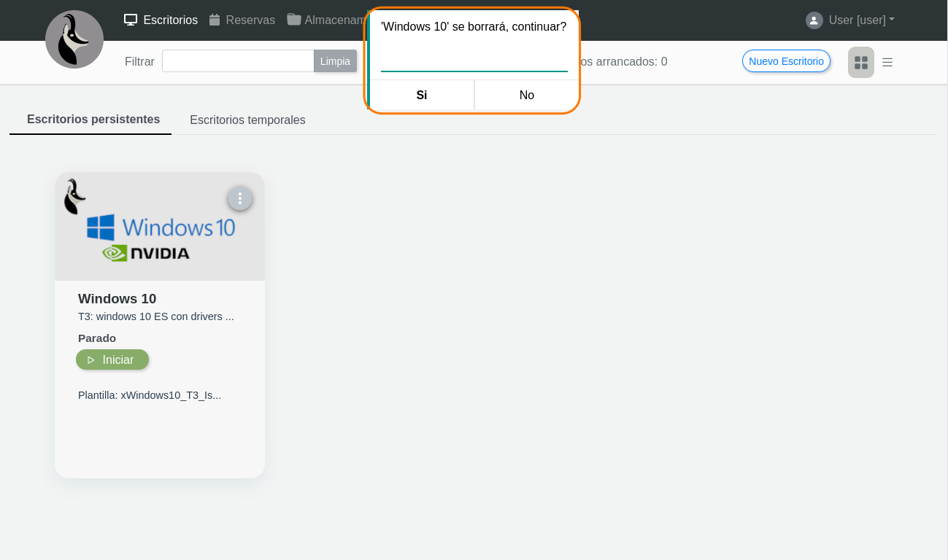Open Reservas via its calendar icon

tap(215, 20)
